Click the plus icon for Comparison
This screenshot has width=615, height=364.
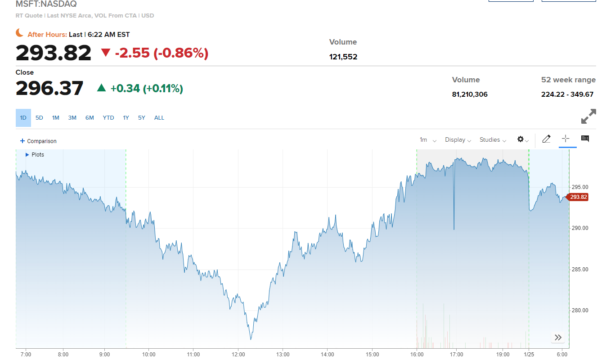(22, 141)
